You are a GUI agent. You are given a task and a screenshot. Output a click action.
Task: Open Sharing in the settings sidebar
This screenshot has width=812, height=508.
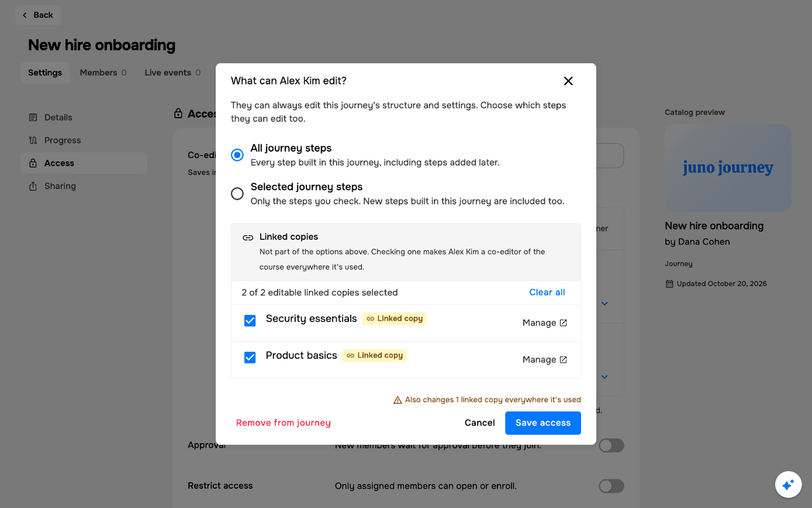(84, 186)
